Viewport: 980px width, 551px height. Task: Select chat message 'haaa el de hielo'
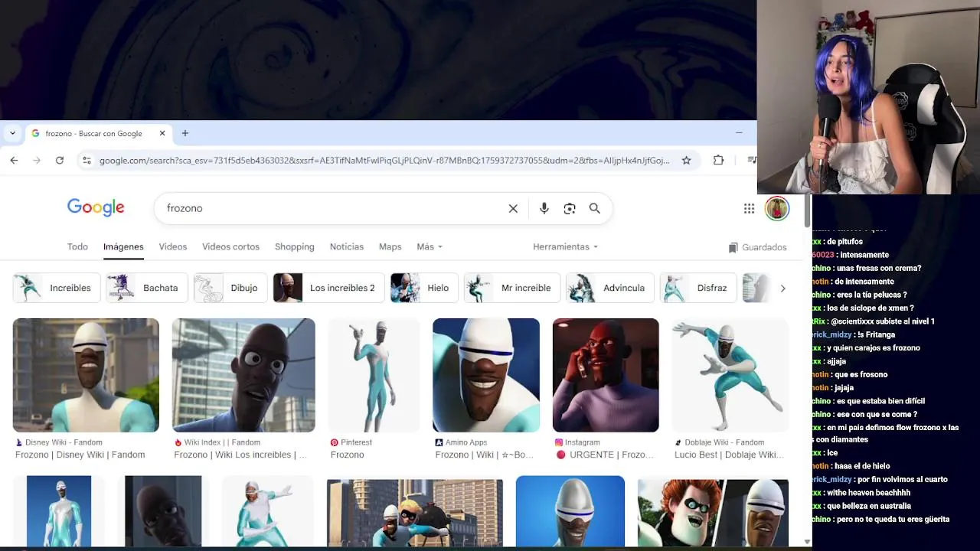click(x=861, y=466)
